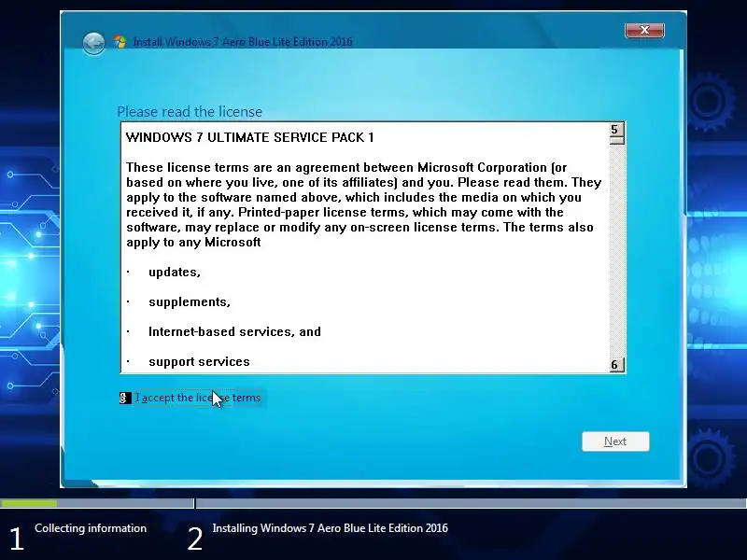This screenshot has width=747, height=560.
Task: Click the 'Install Windows 7 Aero Blue Lite Edition 2016' title
Action: [x=243, y=42]
